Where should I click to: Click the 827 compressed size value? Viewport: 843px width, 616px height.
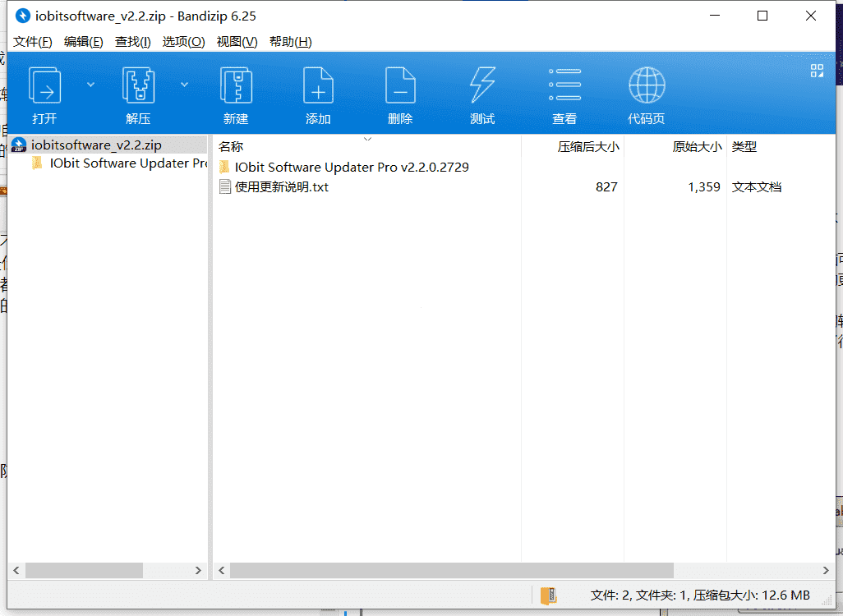(x=606, y=187)
